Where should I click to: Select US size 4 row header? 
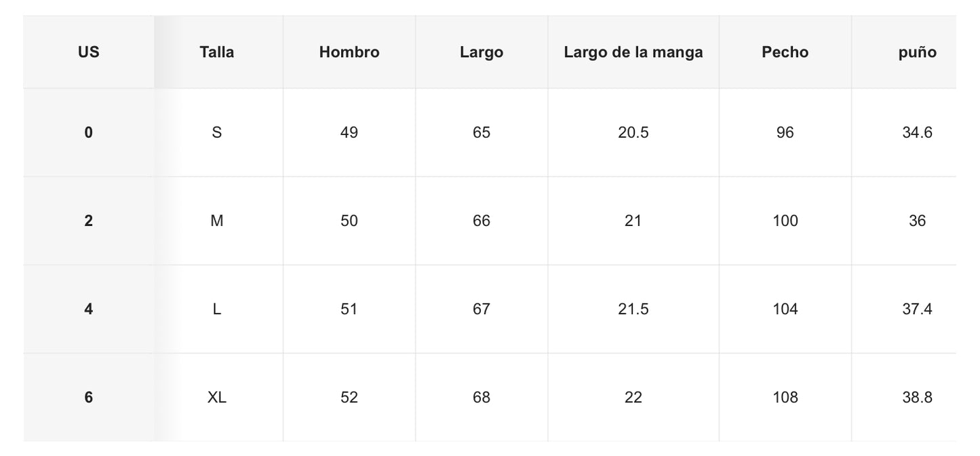[89, 309]
